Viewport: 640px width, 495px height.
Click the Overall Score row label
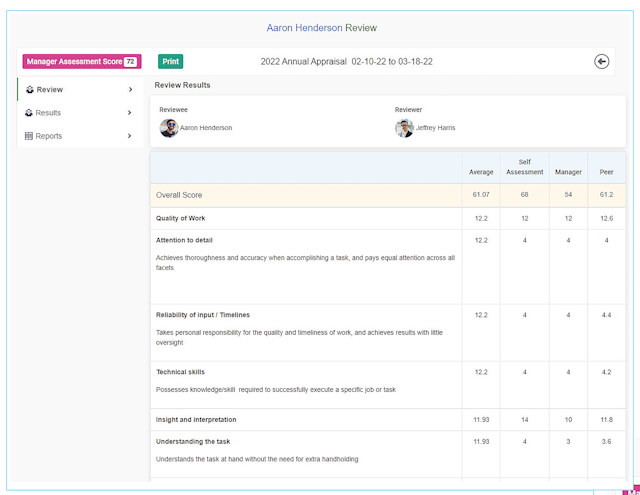click(179, 195)
